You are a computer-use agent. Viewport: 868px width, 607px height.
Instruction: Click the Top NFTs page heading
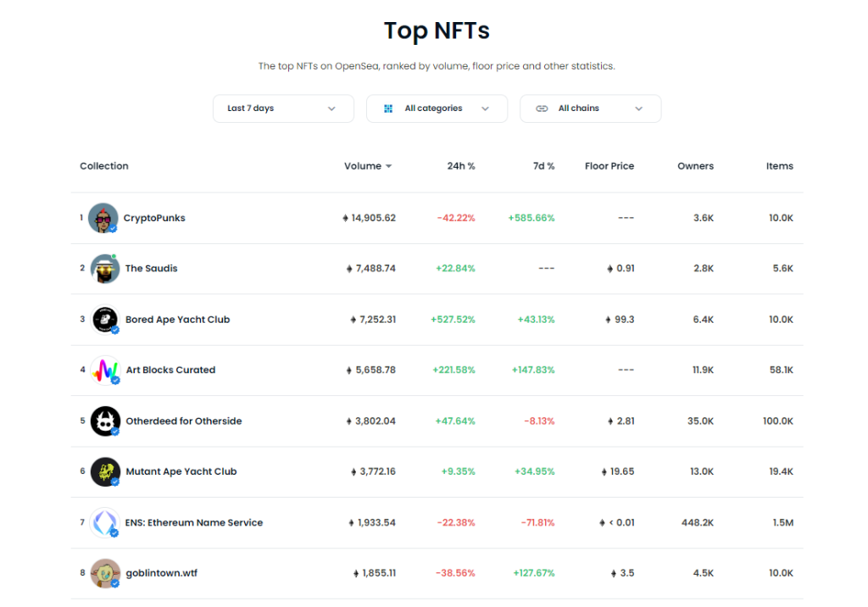[437, 31]
